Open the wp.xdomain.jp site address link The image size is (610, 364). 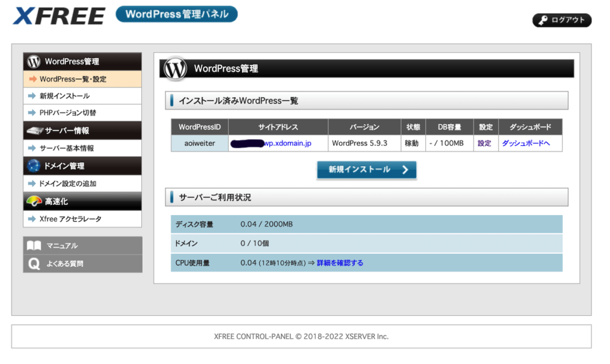[x=288, y=143]
